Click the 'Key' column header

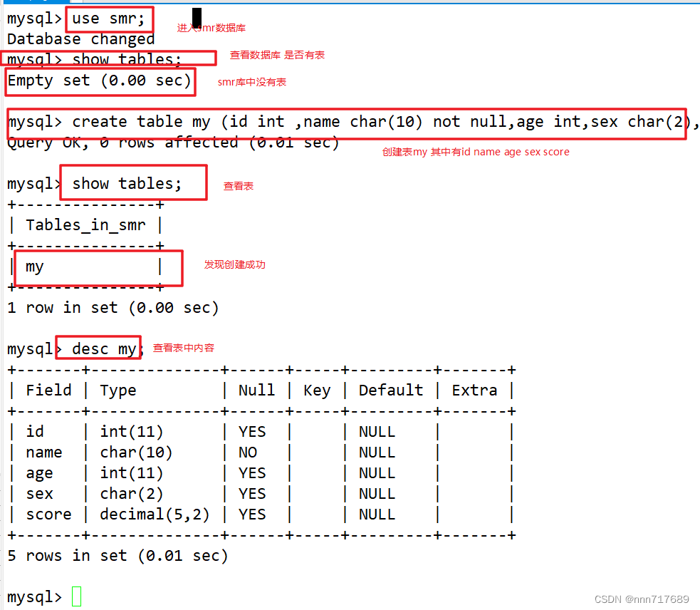(317, 391)
